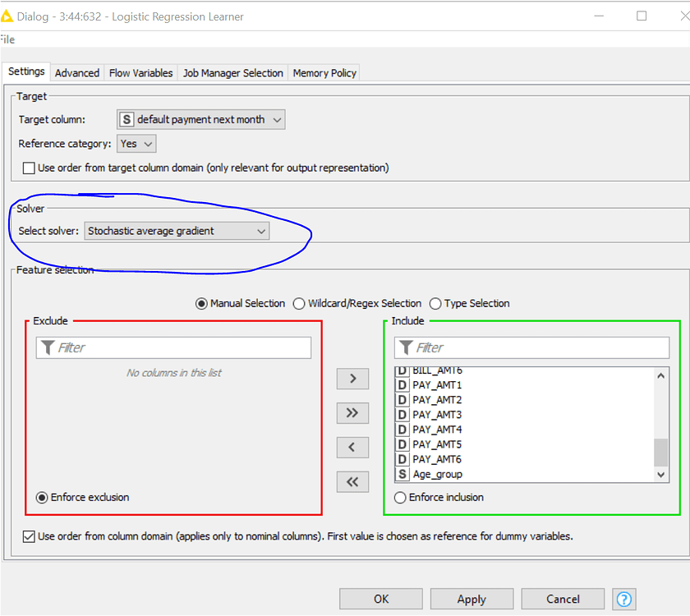Click the filter icon in the Exclude list
The height and width of the screenshot is (616, 690).
[48, 347]
